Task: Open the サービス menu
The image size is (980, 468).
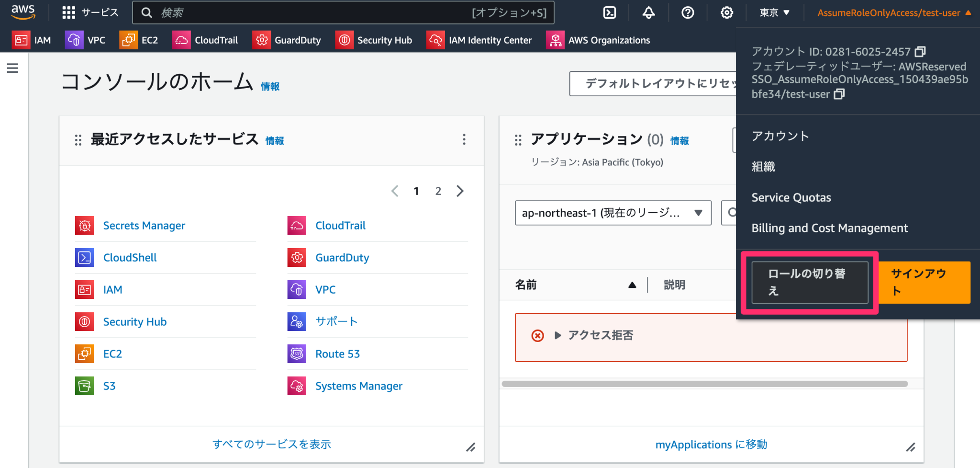Action: 90,12
